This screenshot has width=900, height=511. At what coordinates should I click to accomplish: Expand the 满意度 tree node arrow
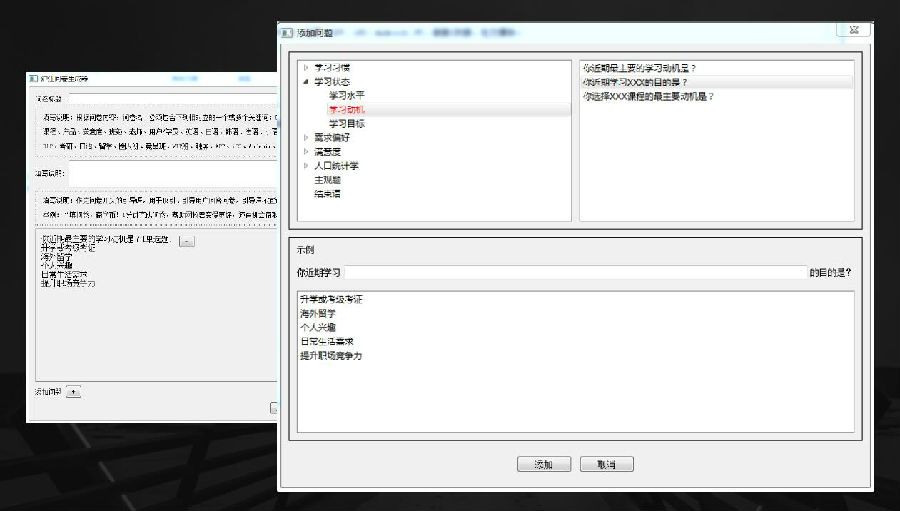[306, 152]
